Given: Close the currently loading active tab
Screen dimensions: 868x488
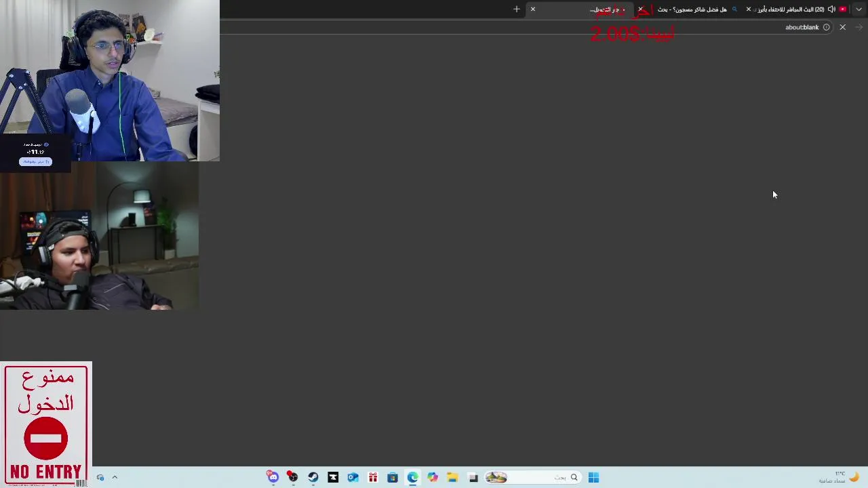Looking at the screenshot, I should (533, 9).
